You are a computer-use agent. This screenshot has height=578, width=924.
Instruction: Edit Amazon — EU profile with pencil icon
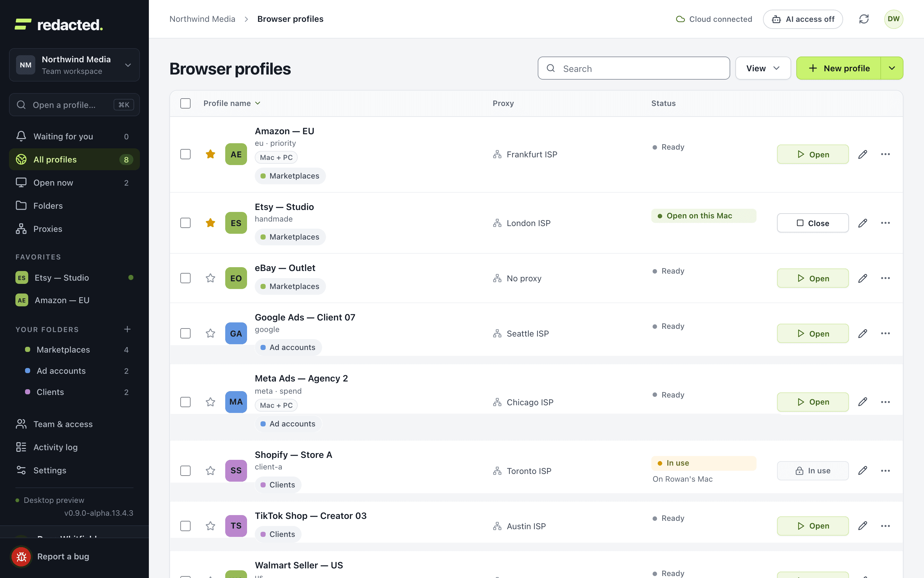coord(862,154)
